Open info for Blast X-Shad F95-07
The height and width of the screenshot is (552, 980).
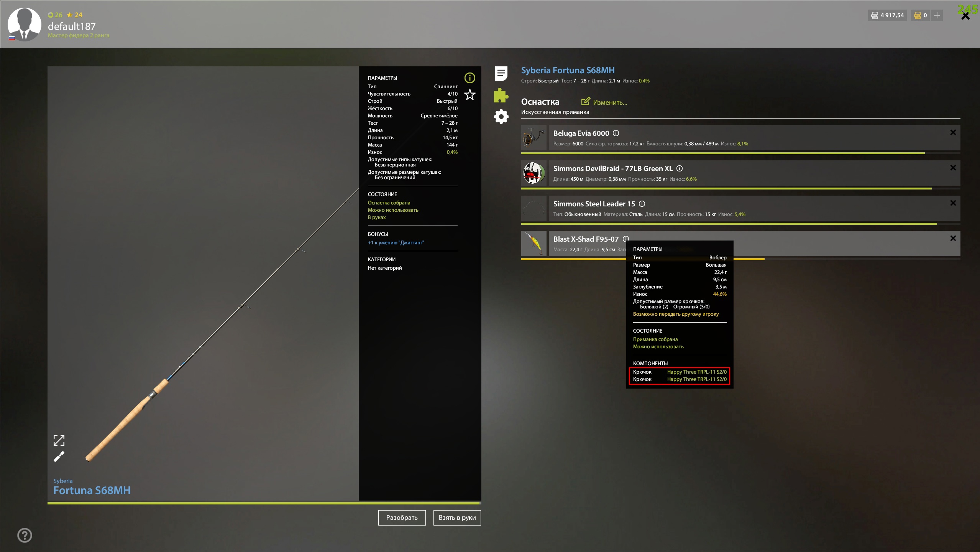point(625,239)
